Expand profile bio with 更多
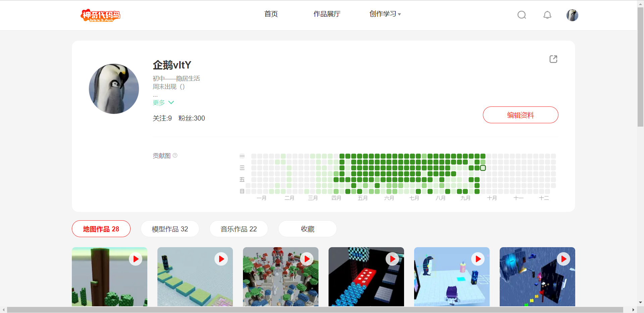 point(163,102)
